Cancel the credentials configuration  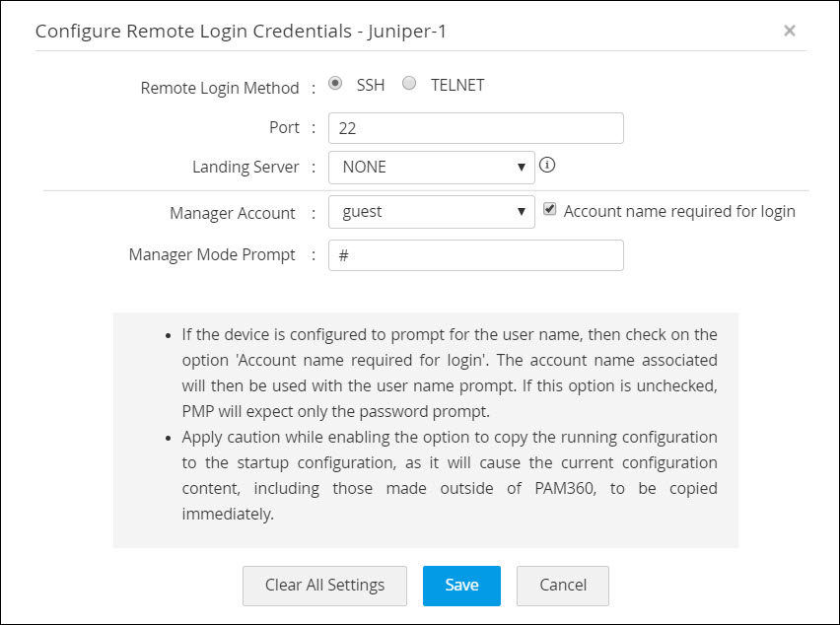click(563, 585)
